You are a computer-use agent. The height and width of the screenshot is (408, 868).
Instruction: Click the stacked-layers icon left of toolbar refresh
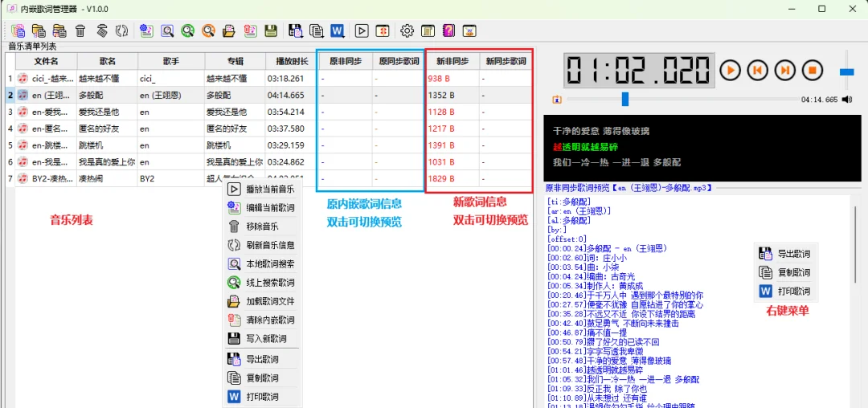tap(101, 31)
